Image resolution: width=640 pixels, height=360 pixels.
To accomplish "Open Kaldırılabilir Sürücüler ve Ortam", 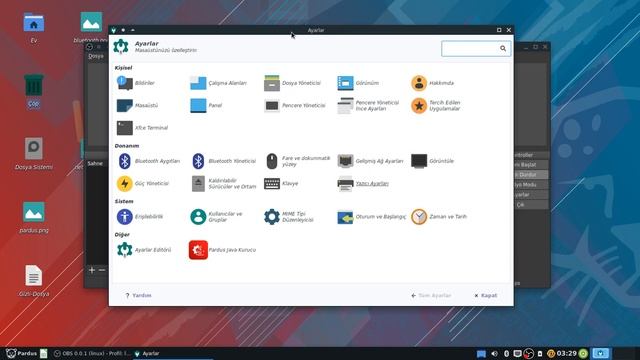I will (223, 183).
